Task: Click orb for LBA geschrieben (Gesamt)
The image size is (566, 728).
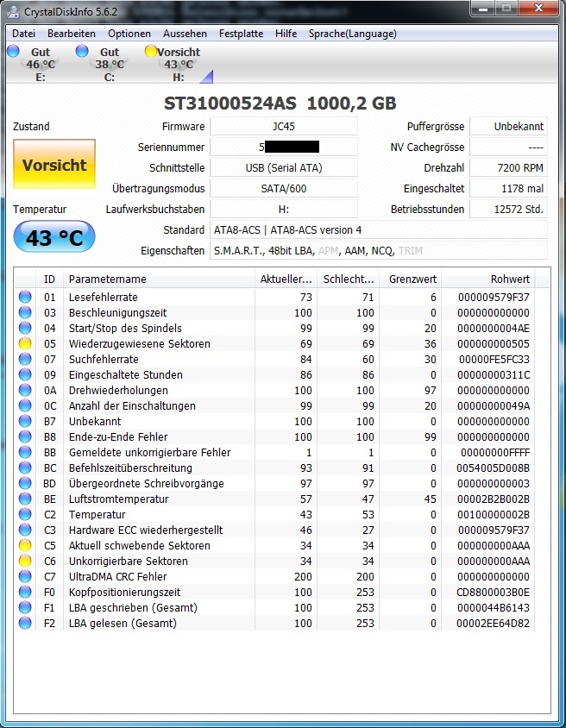Action: tap(25, 608)
